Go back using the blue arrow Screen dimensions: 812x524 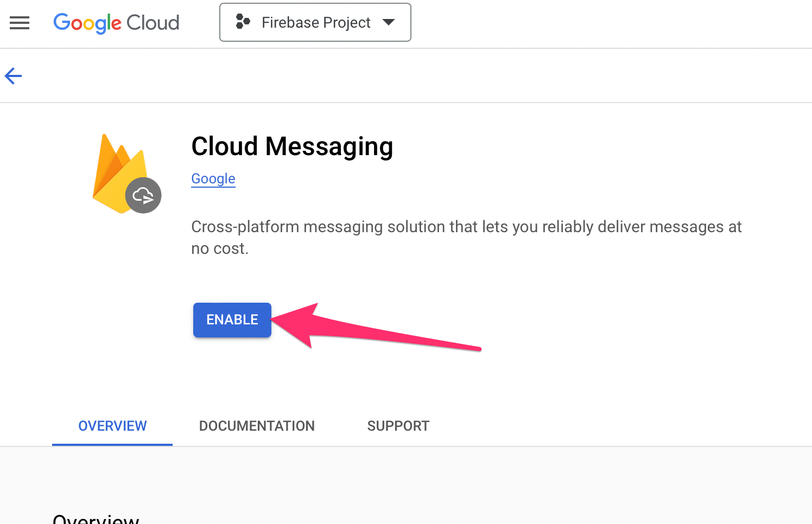tap(14, 76)
